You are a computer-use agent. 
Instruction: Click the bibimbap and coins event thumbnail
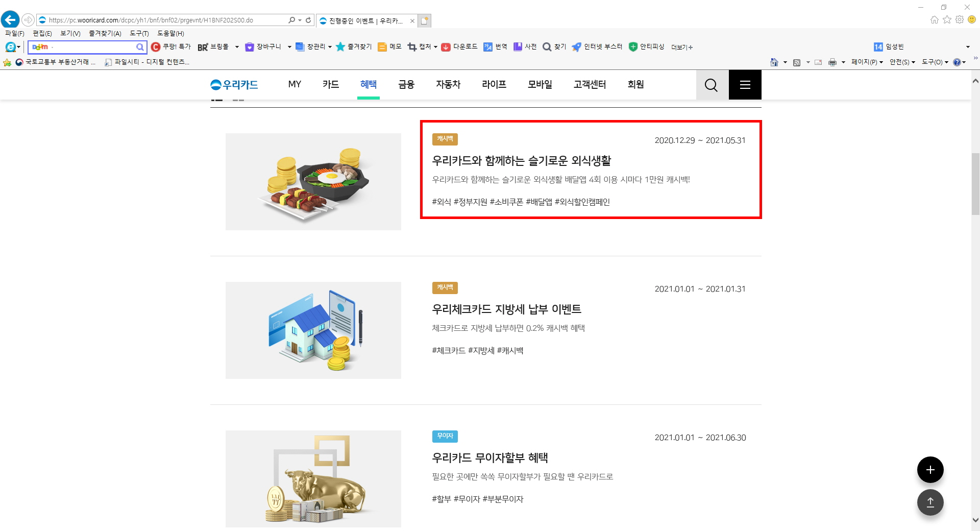(x=313, y=182)
